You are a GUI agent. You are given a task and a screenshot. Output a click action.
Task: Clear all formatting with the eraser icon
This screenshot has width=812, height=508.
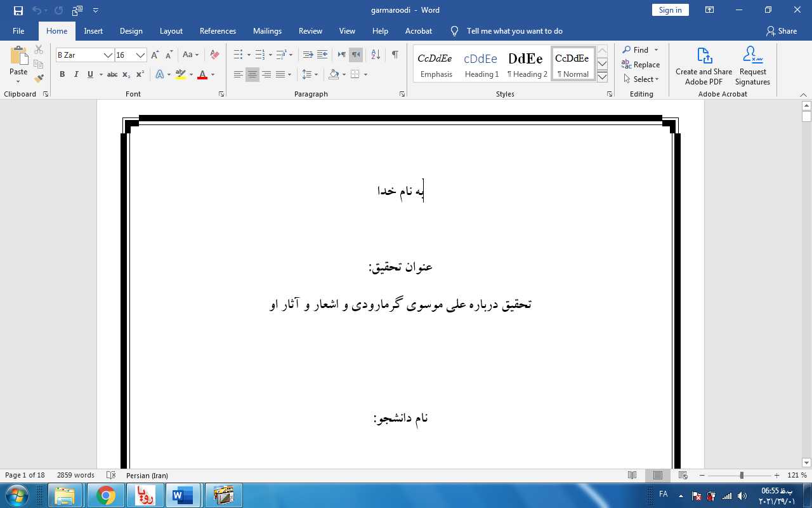(214, 55)
